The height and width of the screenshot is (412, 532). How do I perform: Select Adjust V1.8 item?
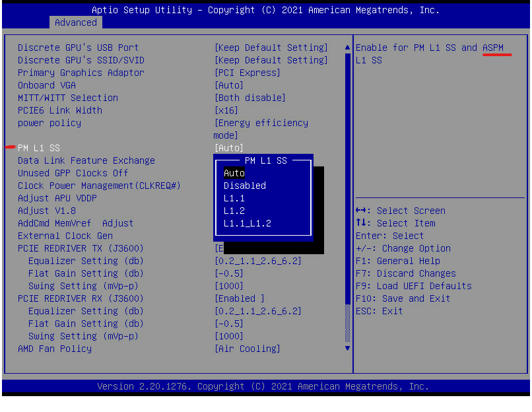(x=47, y=211)
